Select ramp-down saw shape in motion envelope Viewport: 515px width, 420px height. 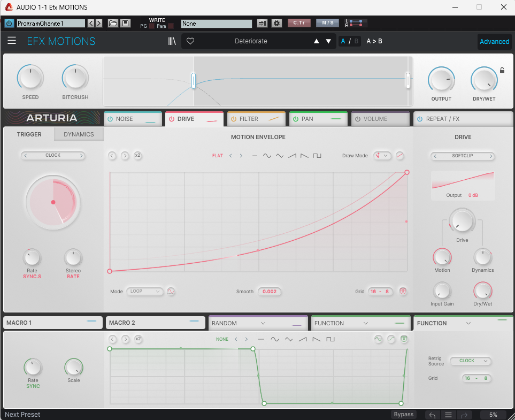tap(304, 156)
